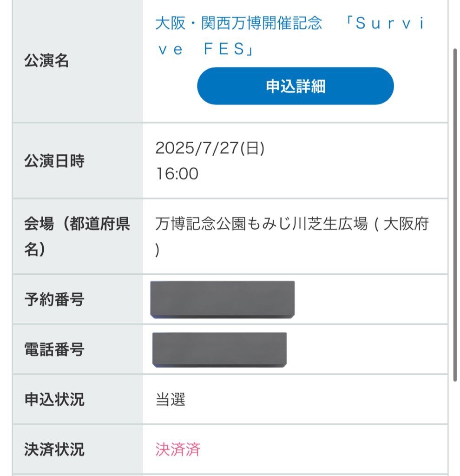Click the 2025/7/27(日) performance date text
The height and width of the screenshot is (476, 460).
point(210,148)
